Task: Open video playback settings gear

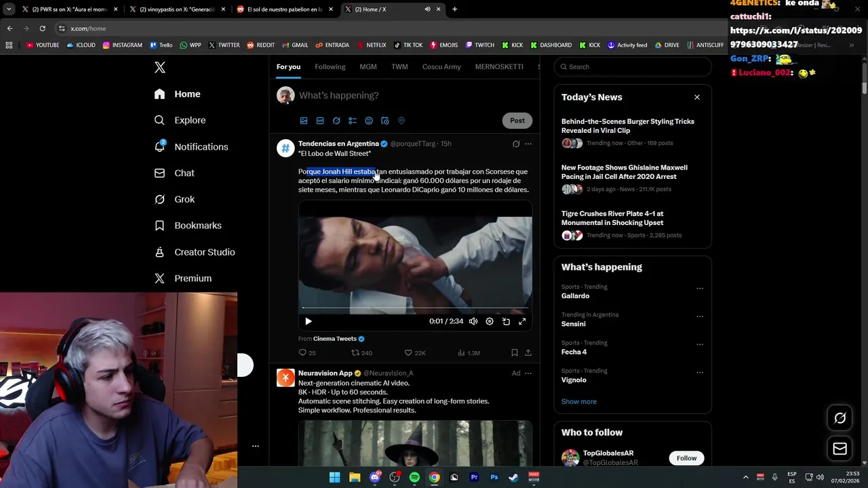Action: pos(490,321)
